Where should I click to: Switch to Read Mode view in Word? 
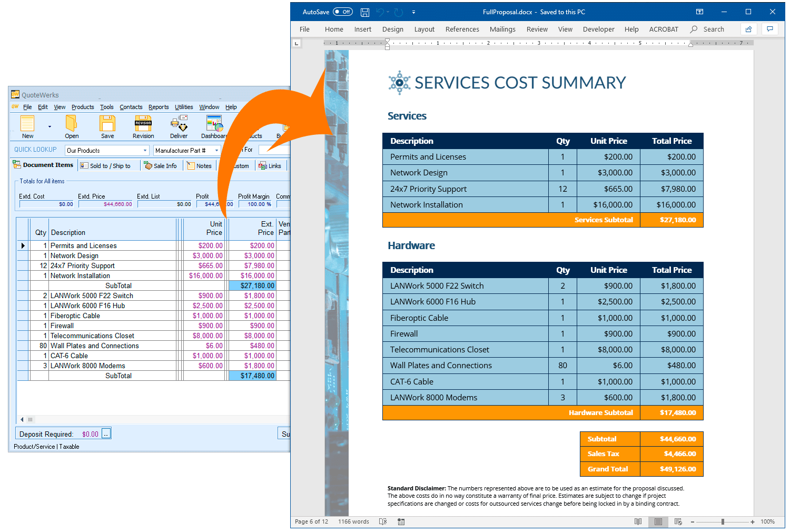pyautogui.click(x=638, y=521)
